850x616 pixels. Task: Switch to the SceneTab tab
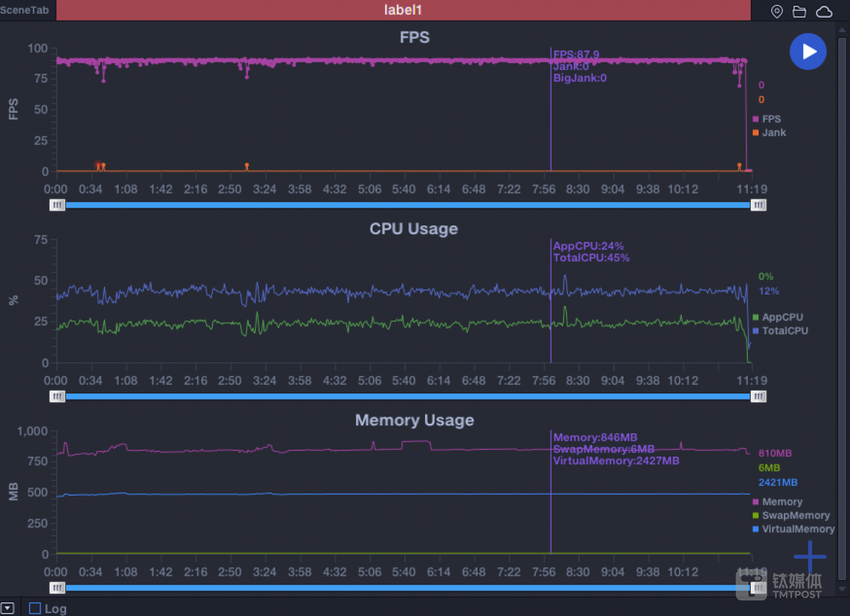coord(25,10)
